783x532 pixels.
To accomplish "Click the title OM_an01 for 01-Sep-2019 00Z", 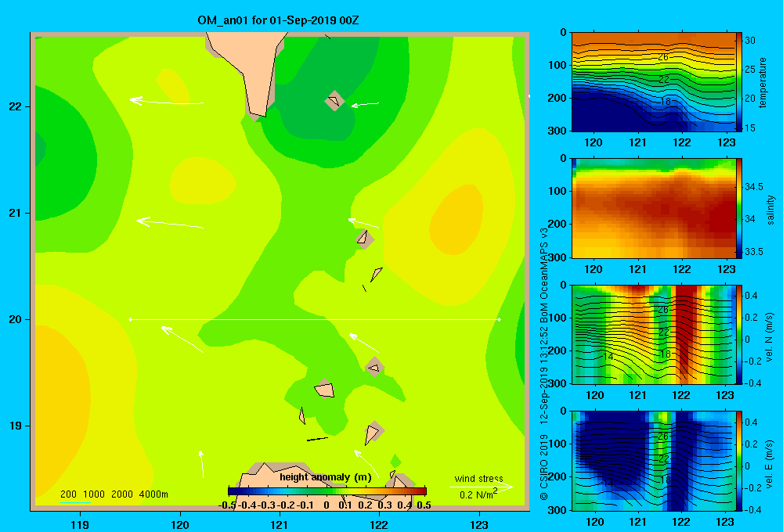I will point(278,20).
